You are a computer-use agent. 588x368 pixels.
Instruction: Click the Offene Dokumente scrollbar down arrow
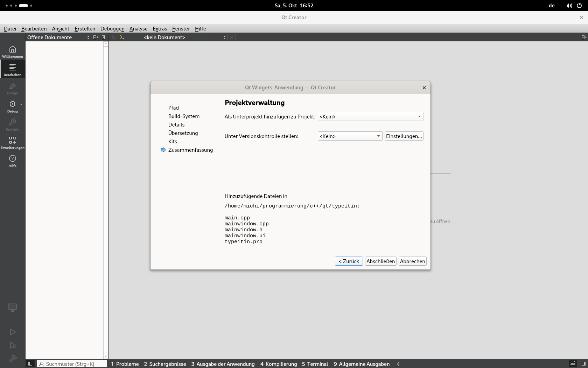[106, 356]
